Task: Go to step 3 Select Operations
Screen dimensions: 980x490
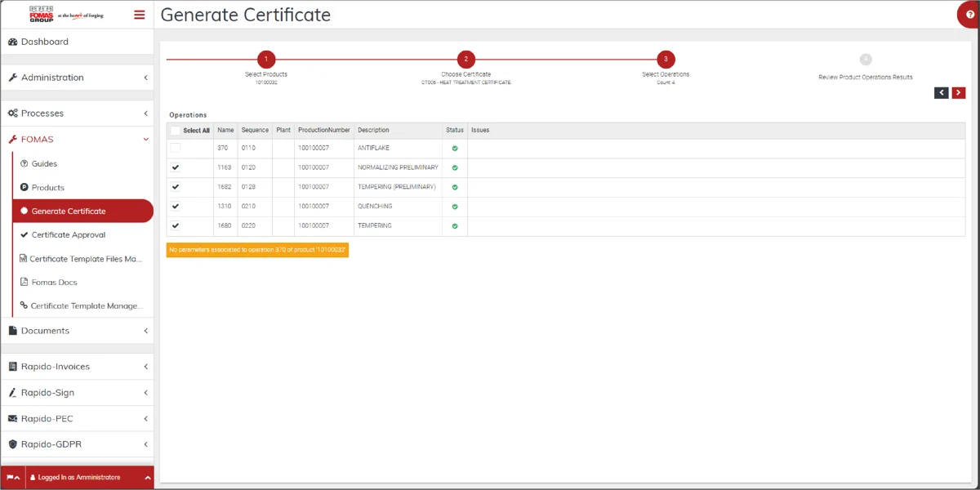Action: click(666, 59)
